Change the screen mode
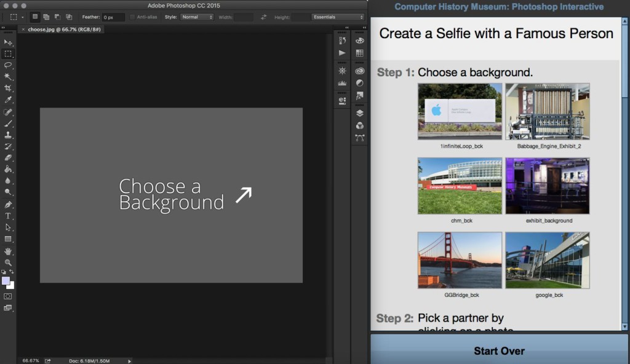 coord(7,308)
